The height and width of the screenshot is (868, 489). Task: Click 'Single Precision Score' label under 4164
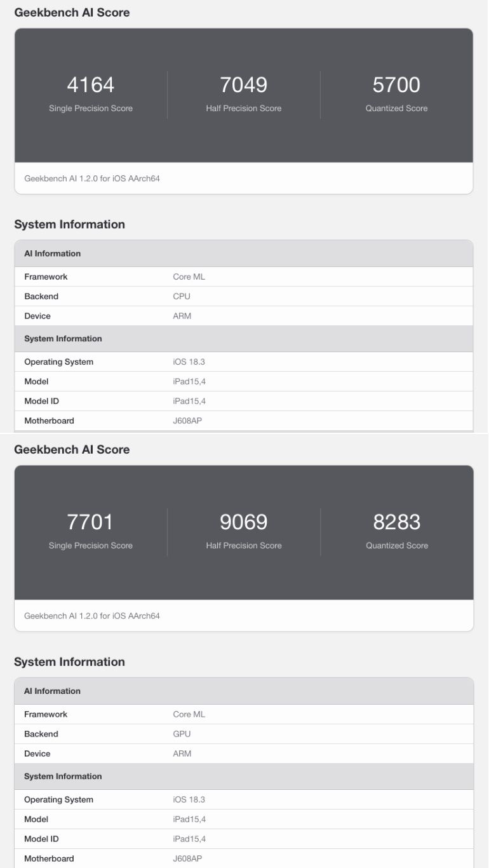(91, 108)
